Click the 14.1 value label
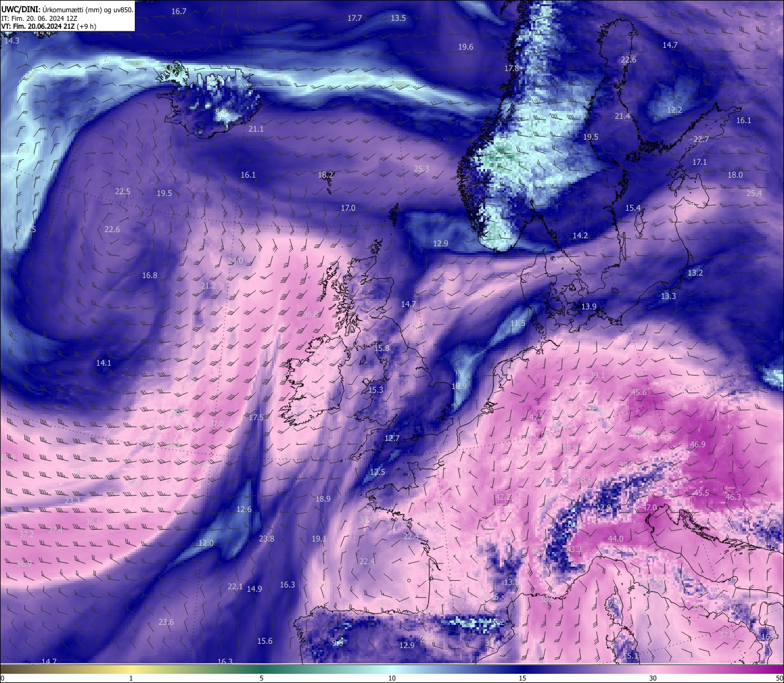This screenshot has width=784, height=683. pos(104,363)
